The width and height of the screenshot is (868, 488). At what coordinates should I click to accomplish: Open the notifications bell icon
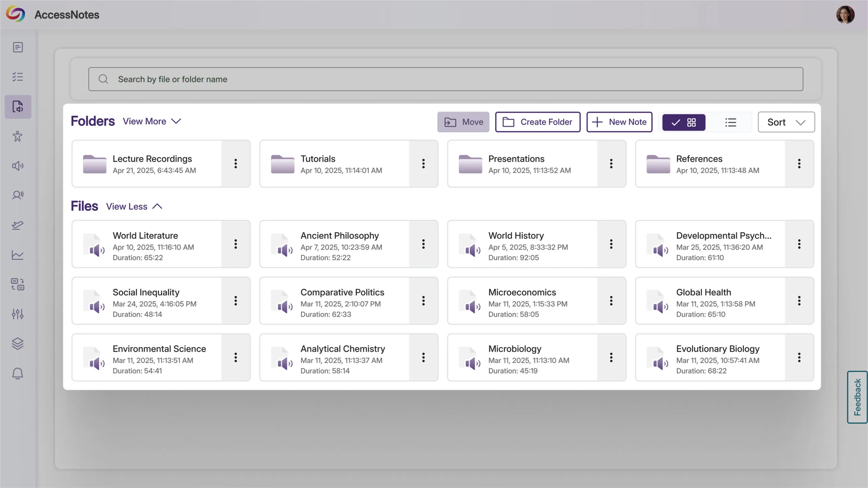[x=18, y=373]
